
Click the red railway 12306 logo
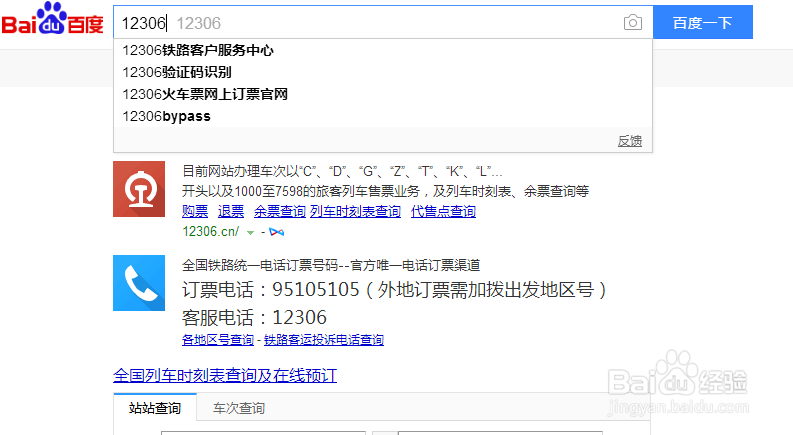click(x=139, y=189)
